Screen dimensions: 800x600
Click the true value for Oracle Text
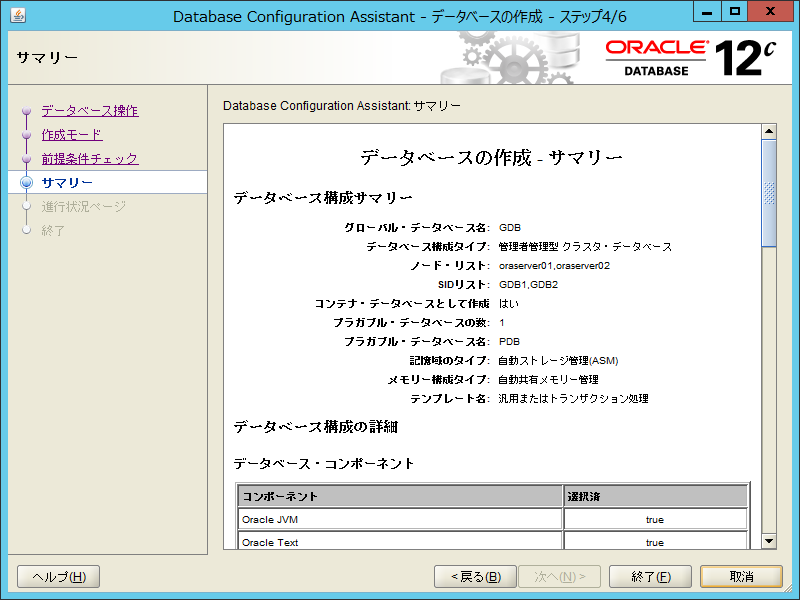coord(656,541)
